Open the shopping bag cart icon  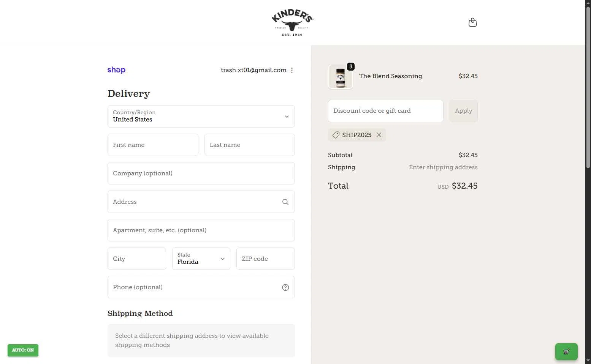[x=472, y=22]
